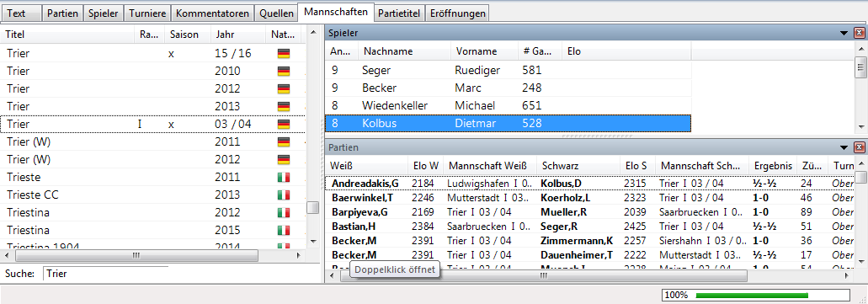The height and width of the screenshot is (304, 868).
Task: Open the Partietitel tab
Action: pyautogui.click(x=399, y=13)
